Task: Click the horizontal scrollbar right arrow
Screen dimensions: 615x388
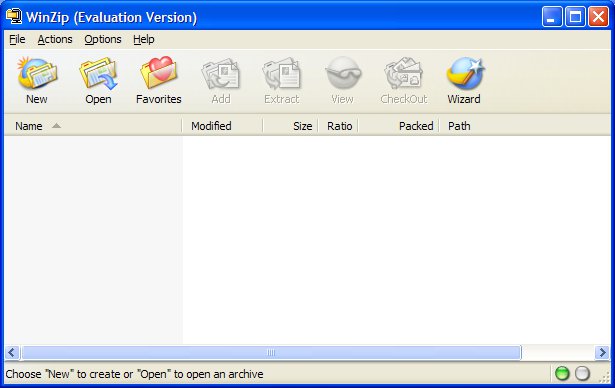Action: point(602,352)
